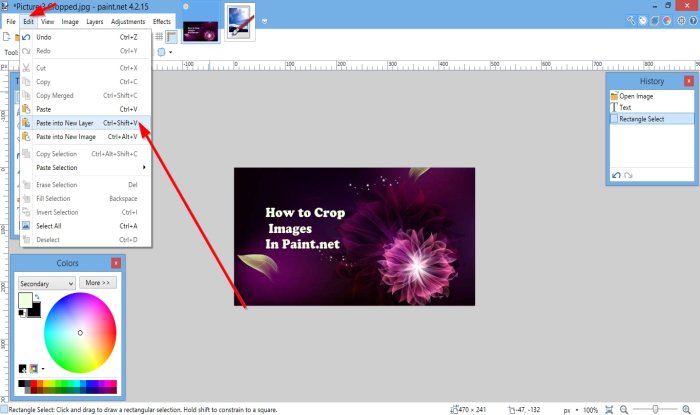Viewport: 700px width, 415px height.
Task: Close the History panel
Action: (689, 81)
